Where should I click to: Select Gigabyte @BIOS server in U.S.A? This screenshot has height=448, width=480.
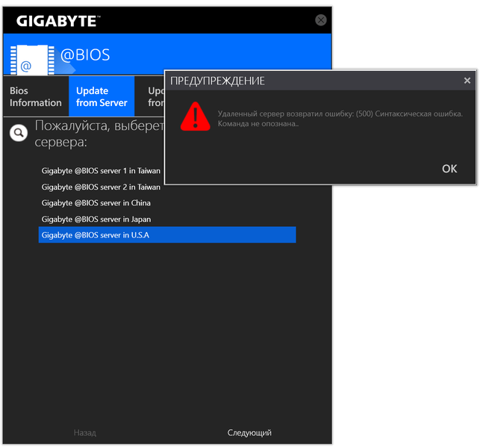pos(167,235)
